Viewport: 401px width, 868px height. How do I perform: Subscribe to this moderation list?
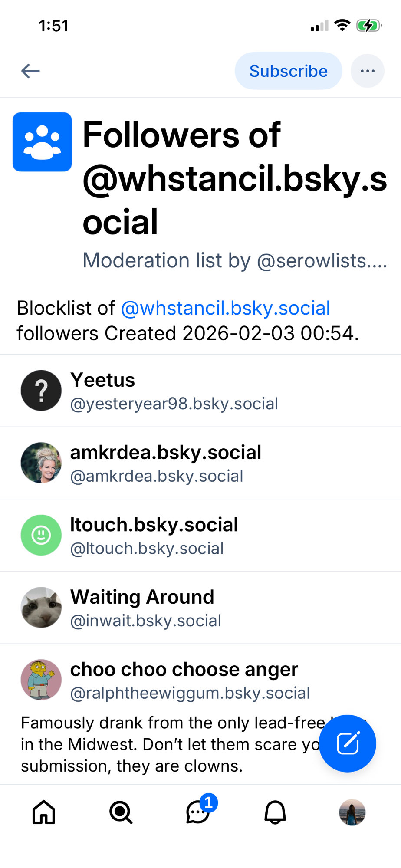pos(288,71)
